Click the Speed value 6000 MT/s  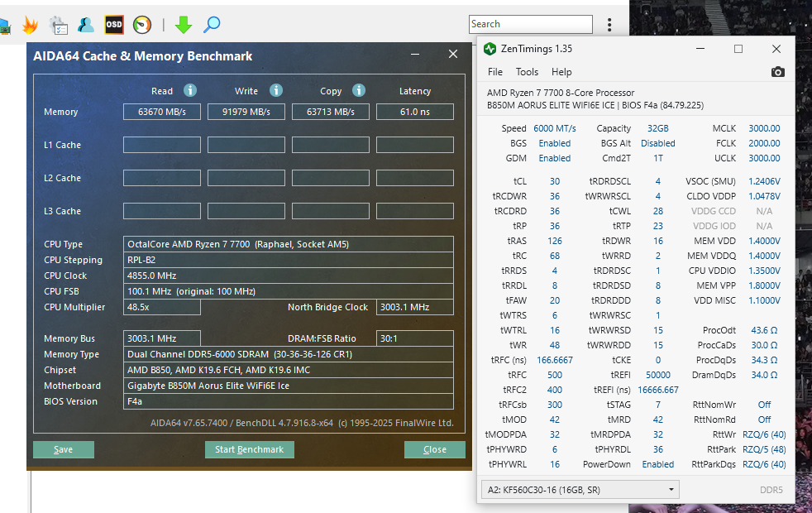pos(555,128)
